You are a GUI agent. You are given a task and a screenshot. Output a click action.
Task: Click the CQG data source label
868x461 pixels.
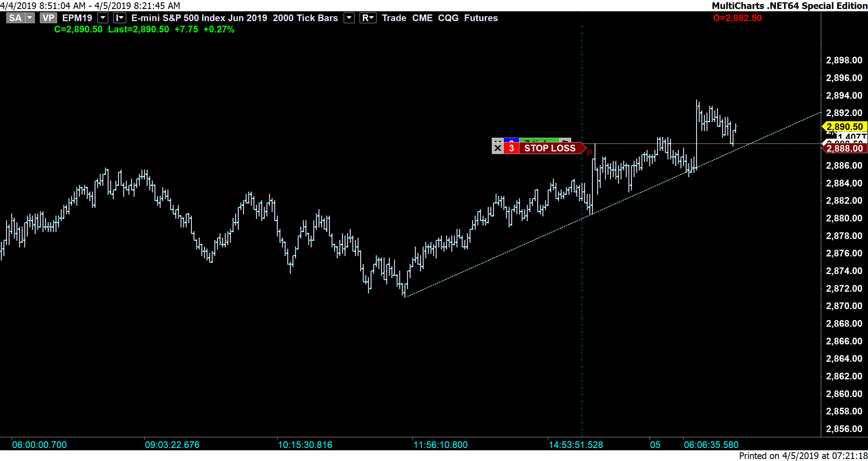click(x=448, y=18)
